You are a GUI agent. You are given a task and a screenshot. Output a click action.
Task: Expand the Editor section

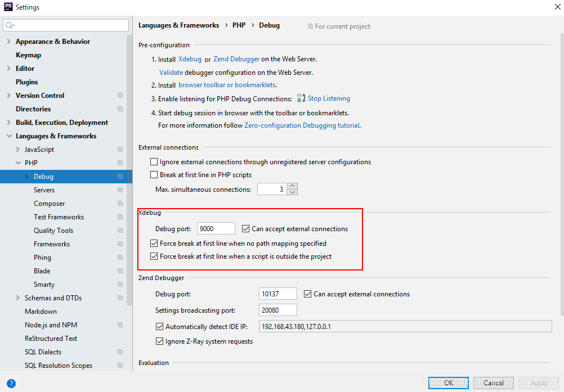pos(8,68)
